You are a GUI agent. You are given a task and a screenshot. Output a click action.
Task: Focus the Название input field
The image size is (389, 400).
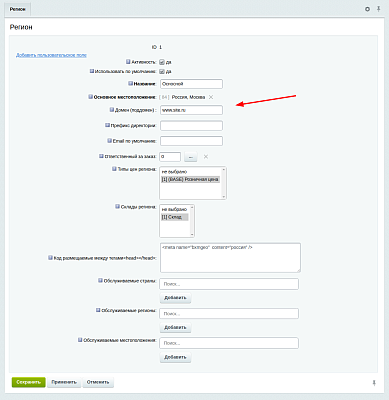click(x=191, y=84)
